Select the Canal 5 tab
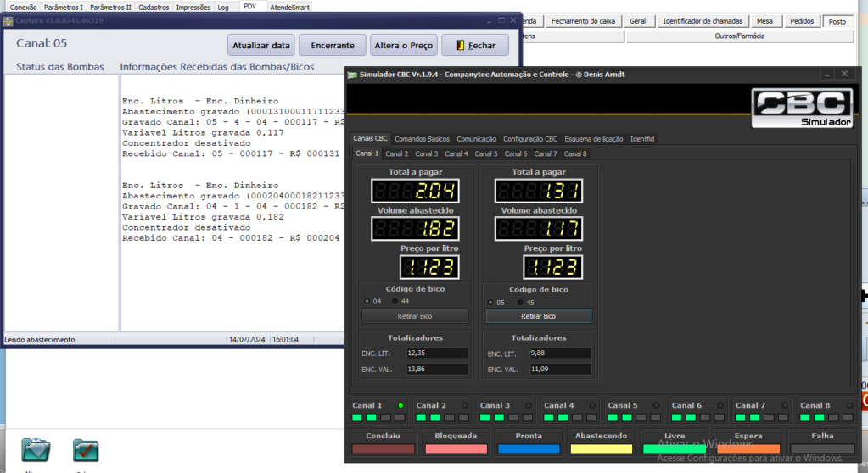 tap(486, 153)
